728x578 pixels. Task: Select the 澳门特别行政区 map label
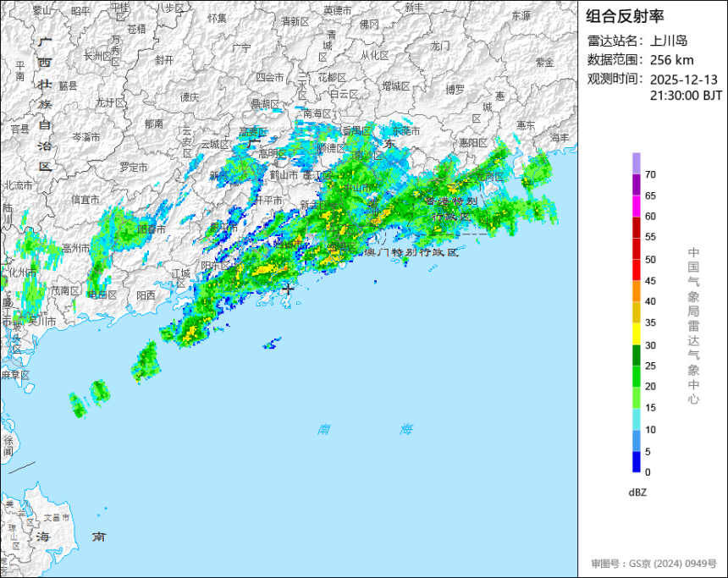[411, 252]
